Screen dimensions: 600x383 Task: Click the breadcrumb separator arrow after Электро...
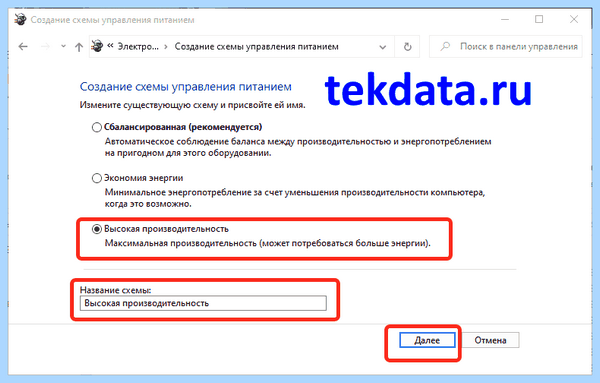[166, 47]
